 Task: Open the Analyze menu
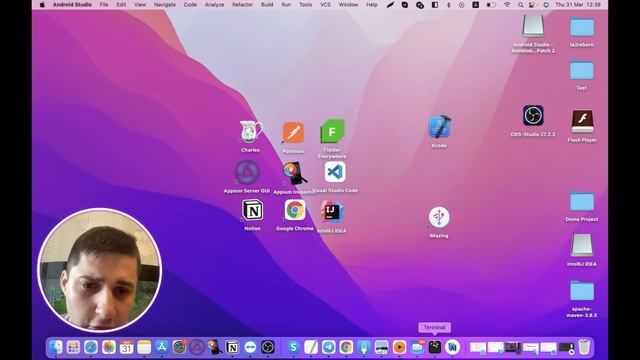point(214,5)
